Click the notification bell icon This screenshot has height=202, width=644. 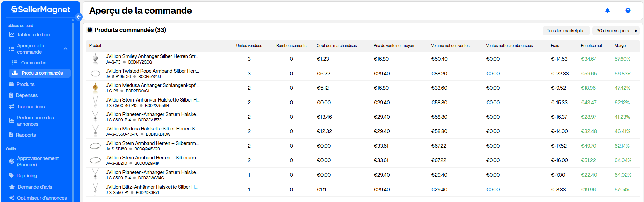click(x=607, y=11)
